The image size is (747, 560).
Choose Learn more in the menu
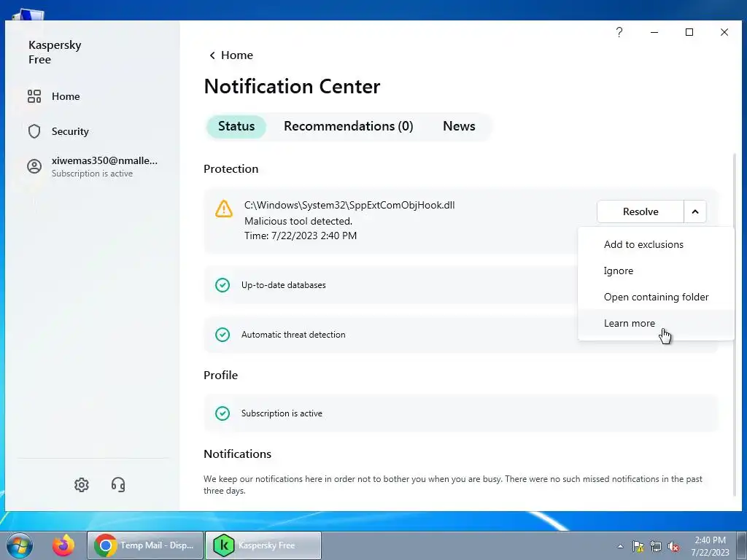(656, 323)
